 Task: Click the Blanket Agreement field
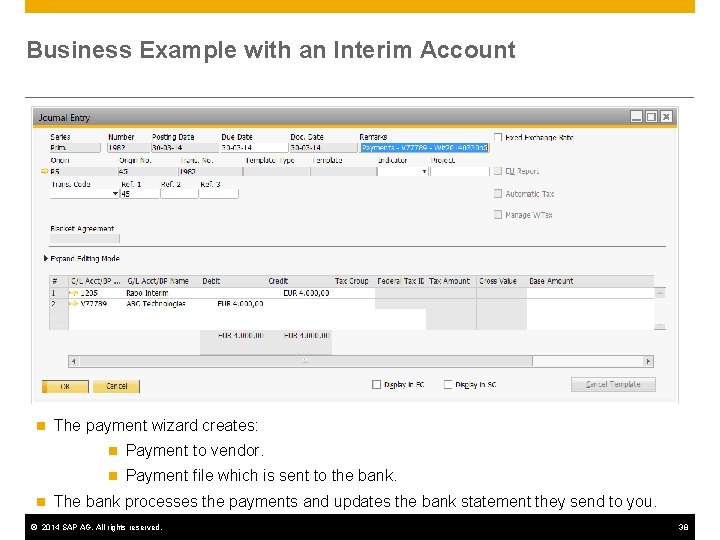84,239
